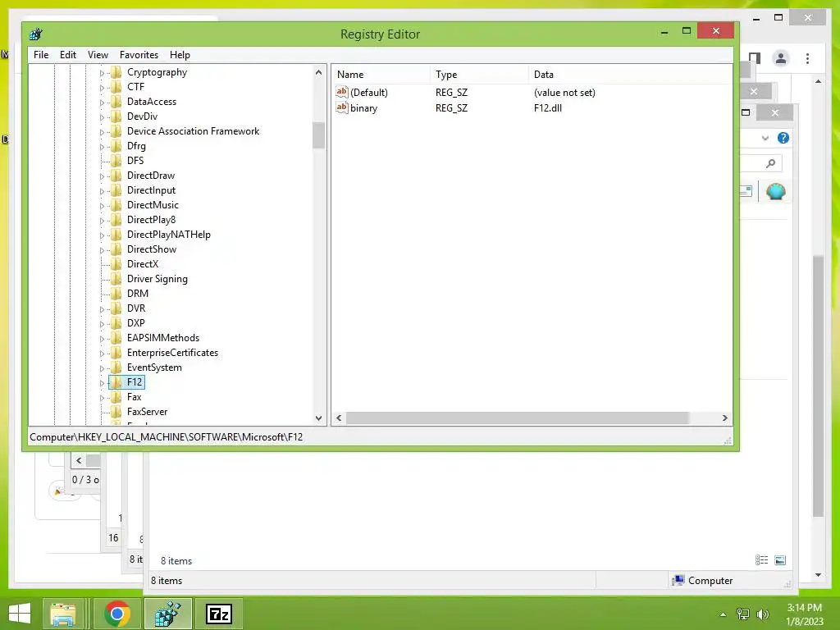The height and width of the screenshot is (630, 840).
Task: Expand the DirectShow key
Action: tap(102, 250)
